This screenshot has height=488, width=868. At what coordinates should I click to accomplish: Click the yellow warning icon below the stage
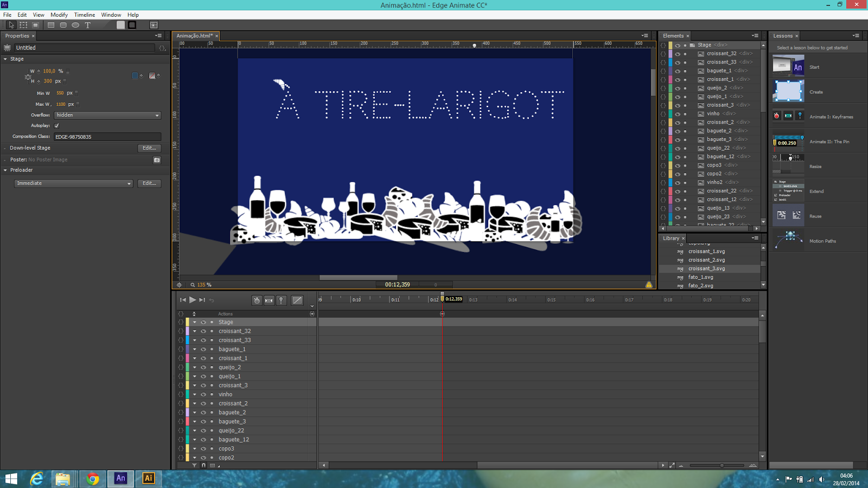point(649,285)
